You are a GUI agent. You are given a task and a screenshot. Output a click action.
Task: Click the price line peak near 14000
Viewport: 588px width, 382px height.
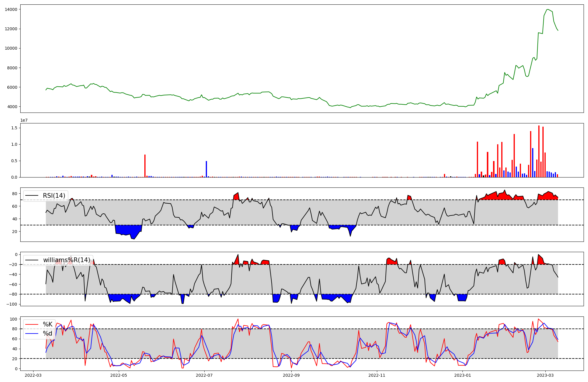click(x=547, y=9)
